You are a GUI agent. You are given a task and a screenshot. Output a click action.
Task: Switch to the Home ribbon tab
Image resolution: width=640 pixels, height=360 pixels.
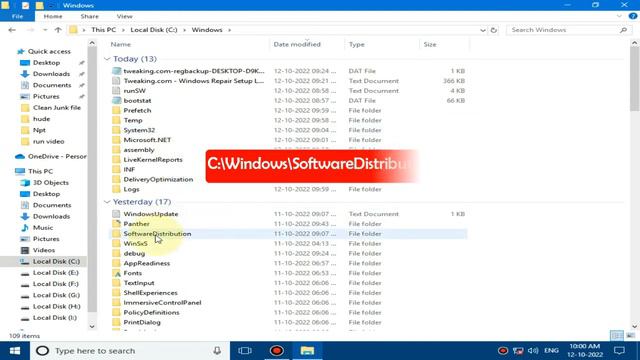53,16
